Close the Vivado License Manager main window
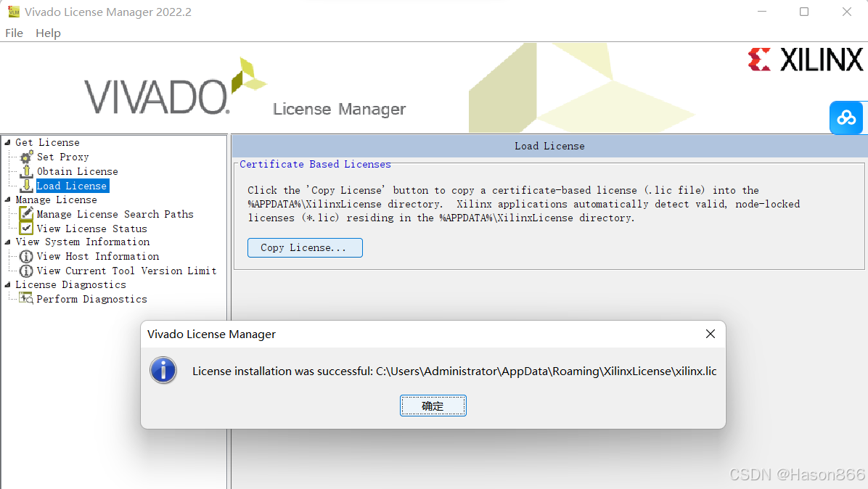 (x=846, y=12)
